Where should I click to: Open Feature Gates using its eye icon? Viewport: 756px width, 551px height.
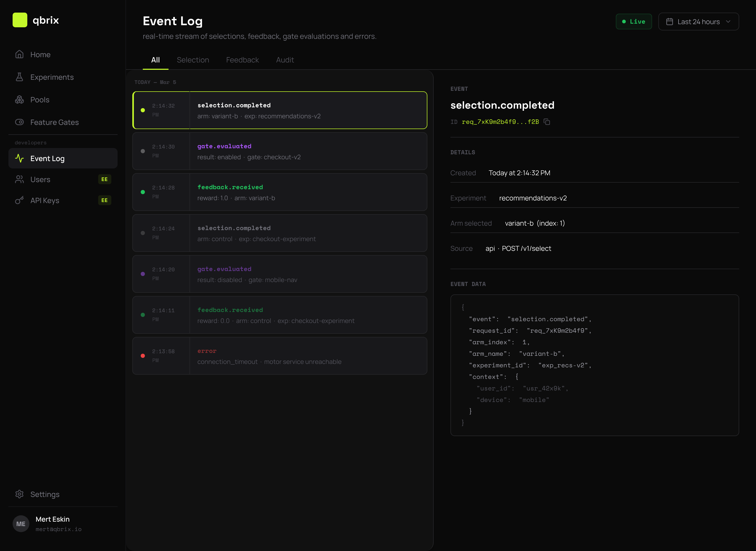[x=19, y=122]
